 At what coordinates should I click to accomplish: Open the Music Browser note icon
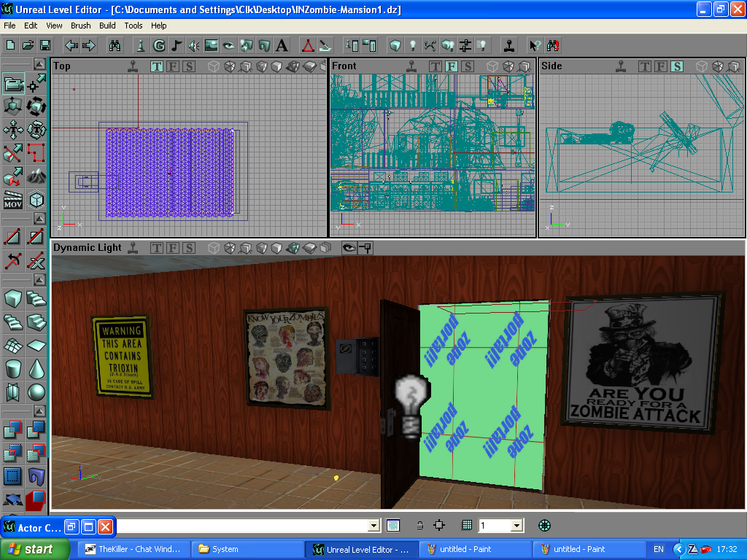pos(176,45)
